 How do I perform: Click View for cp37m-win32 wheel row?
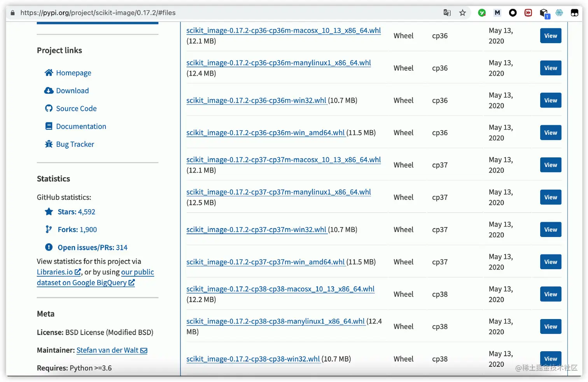(551, 230)
